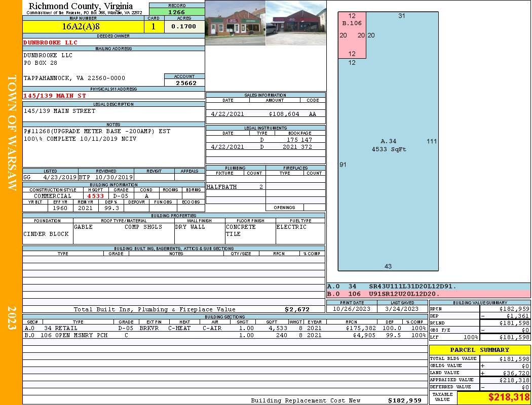Select the A.0 34 RETAIL building section row
Viewport: 532px width, 405px height.
225,328
